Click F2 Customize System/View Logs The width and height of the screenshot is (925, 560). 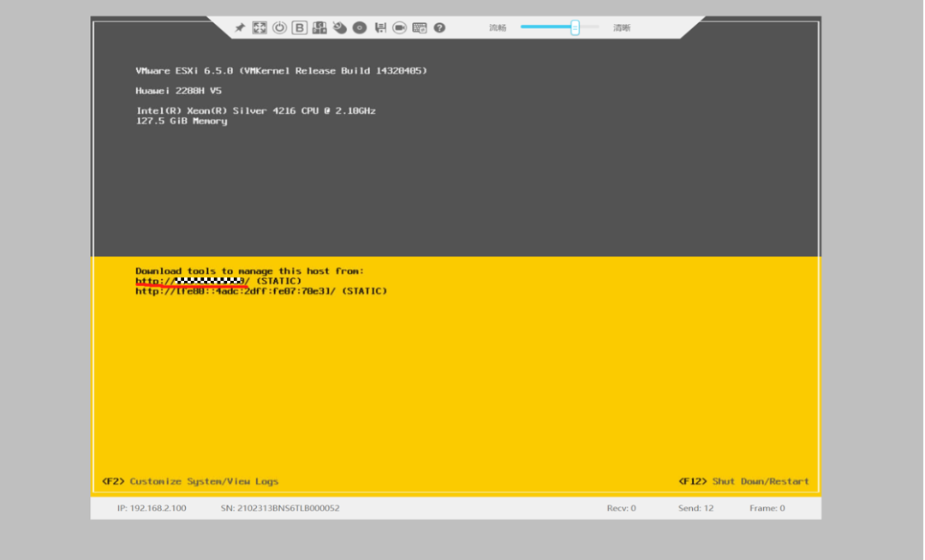[x=190, y=481]
